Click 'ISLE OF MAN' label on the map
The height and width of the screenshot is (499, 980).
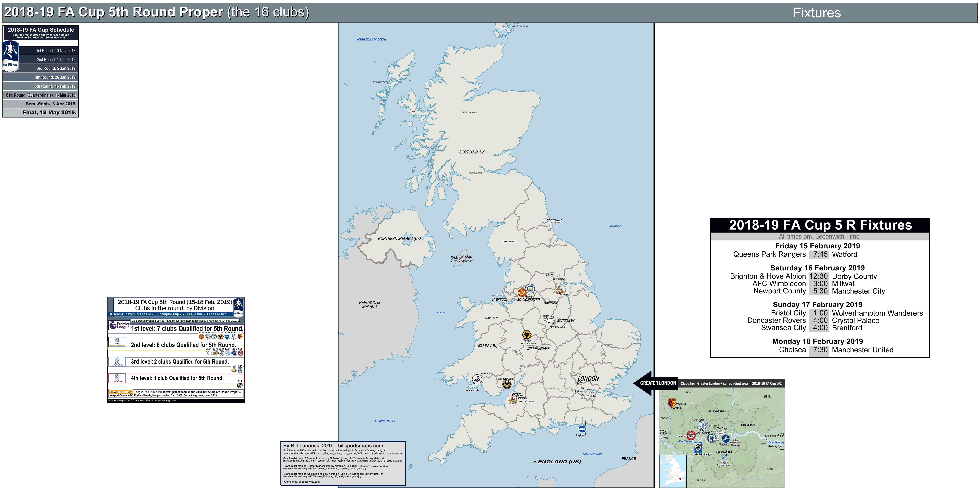coord(462,257)
